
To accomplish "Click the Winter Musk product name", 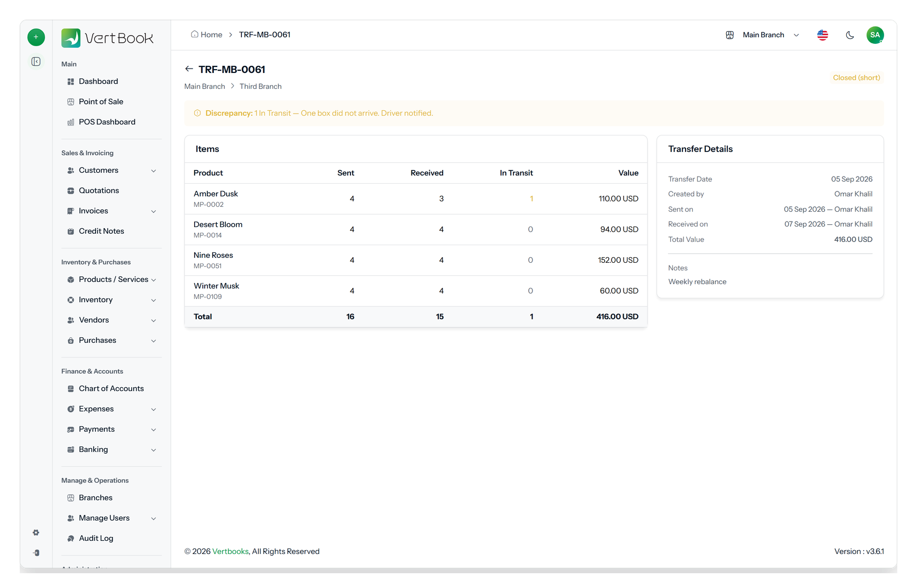I will 216,286.
